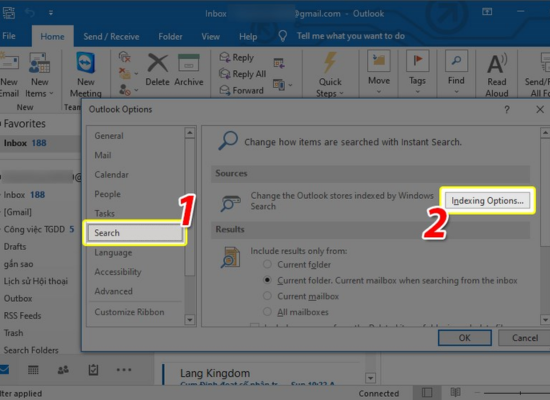The width and height of the screenshot is (550, 400).
Task: Switch to the Folder tab
Action: [170, 36]
